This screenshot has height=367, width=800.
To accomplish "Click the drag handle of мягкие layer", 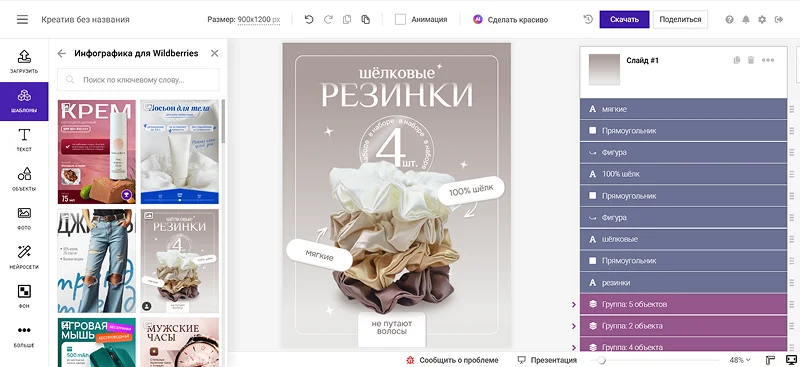I will (x=792, y=109).
